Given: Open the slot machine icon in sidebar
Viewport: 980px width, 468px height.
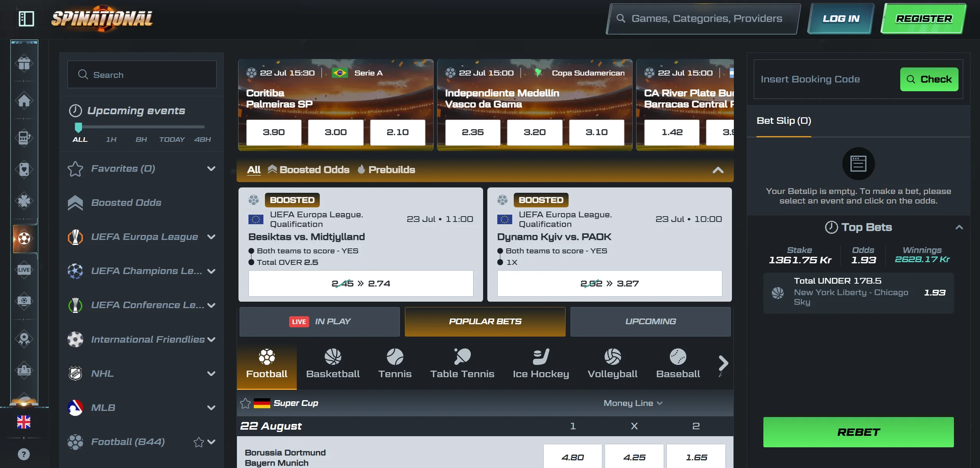Looking at the screenshot, I should [x=24, y=137].
